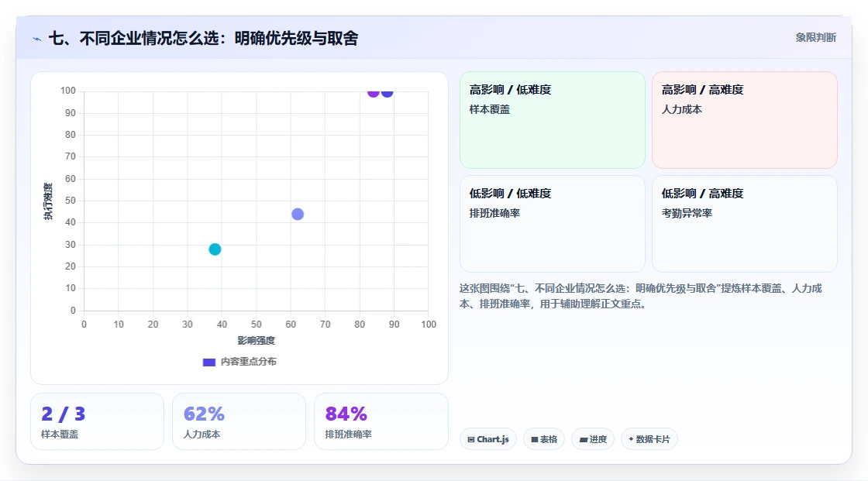Click the Chart.js chip icon

tap(471, 439)
